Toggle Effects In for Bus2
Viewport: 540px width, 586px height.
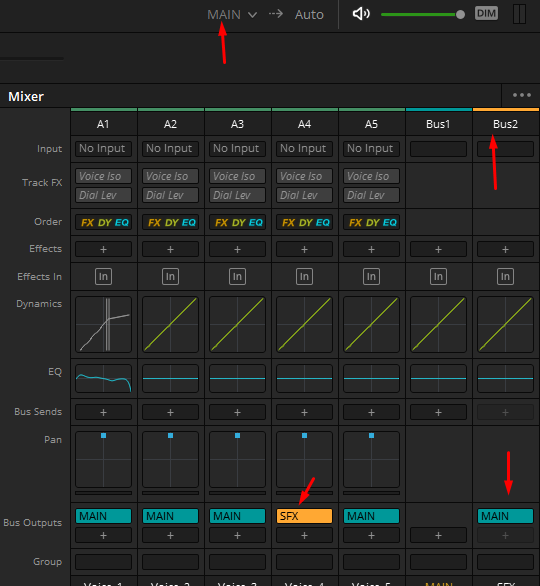pos(505,277)
